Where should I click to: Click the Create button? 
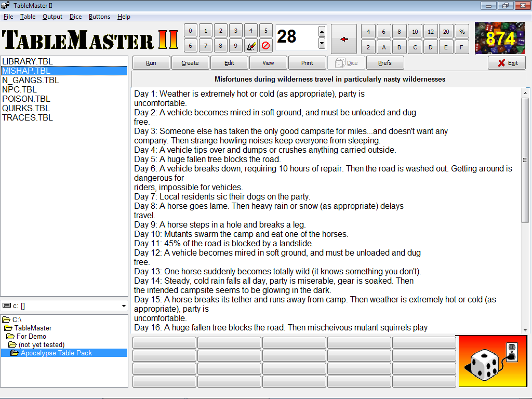point(190,63)
